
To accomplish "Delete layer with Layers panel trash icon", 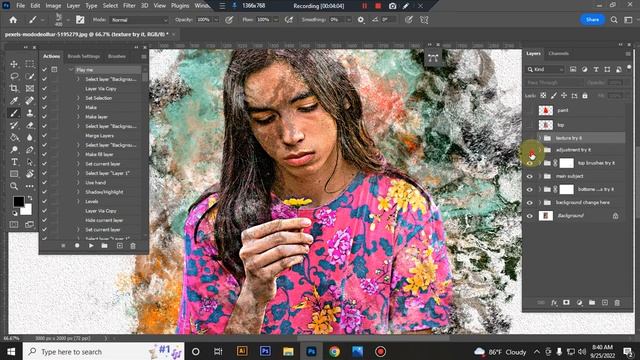I will point(617,302).
